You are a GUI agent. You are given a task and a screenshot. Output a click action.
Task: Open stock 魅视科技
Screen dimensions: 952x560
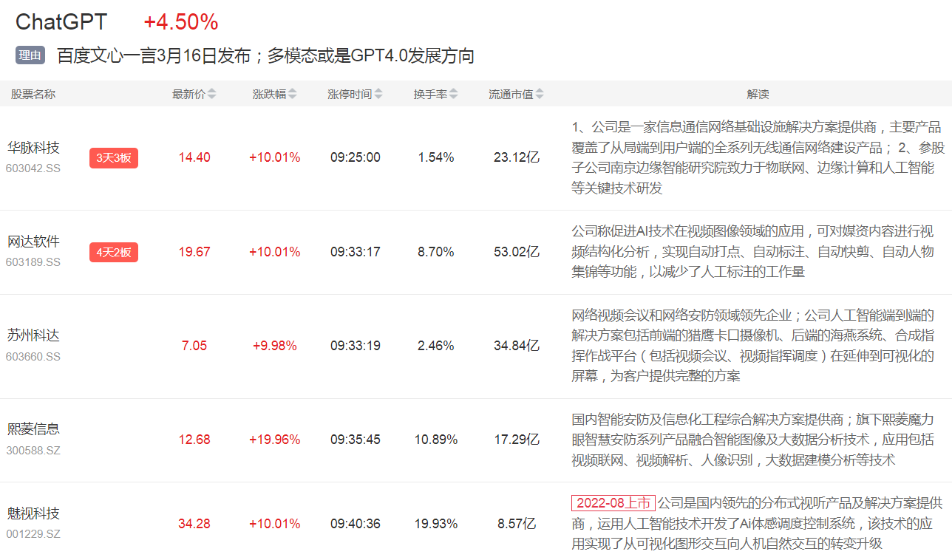(x=33, y=513)
